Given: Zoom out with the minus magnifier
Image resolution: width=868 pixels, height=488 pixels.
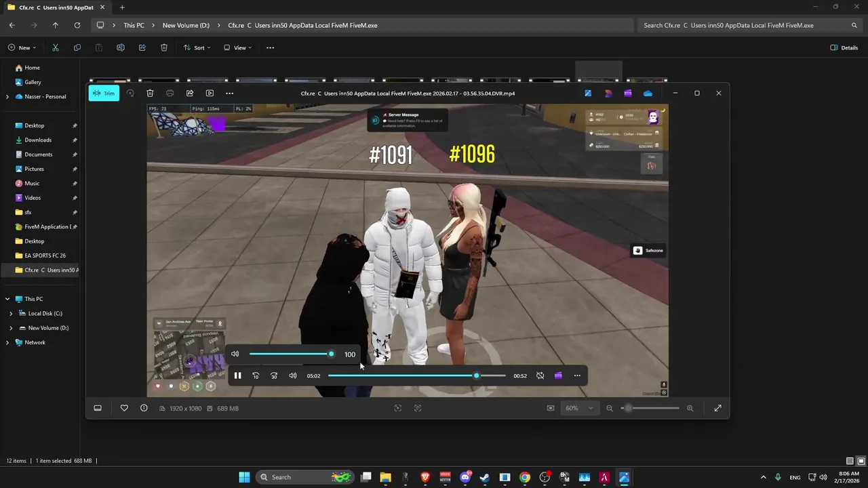Looking at the screenshot, I should pos(609,408).
